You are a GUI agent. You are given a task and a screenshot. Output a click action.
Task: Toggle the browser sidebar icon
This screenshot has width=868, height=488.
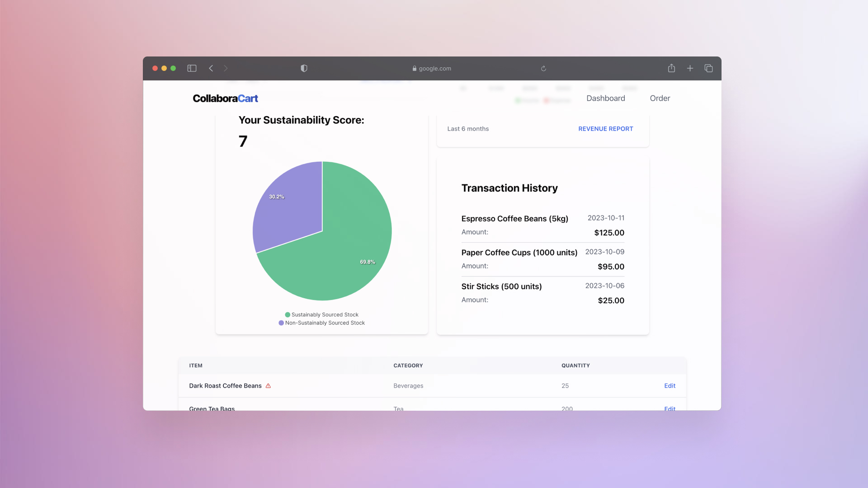pyautogui.click(x=192, y=68)
